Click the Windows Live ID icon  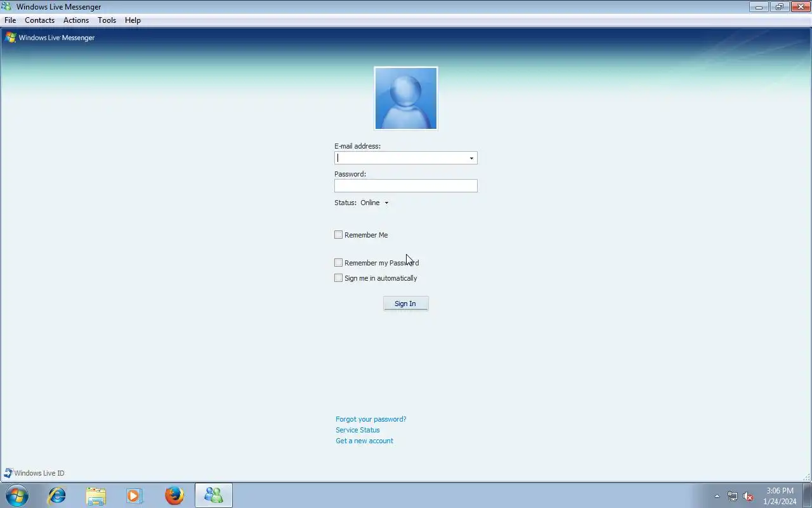click(x=8, y=473)
